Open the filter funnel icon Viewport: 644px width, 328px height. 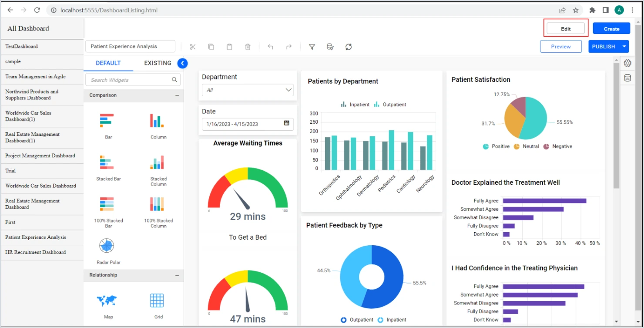tap(312, 47)
